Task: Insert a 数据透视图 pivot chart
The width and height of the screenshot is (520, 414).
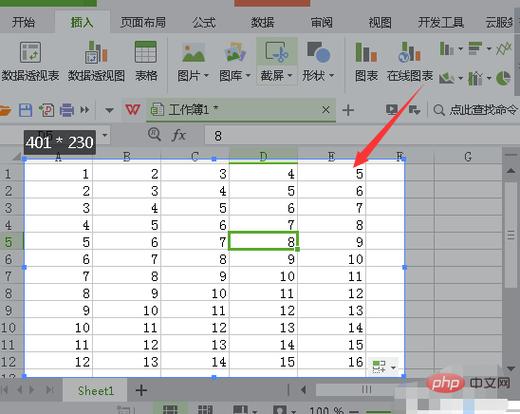Action: coord(96,62)
